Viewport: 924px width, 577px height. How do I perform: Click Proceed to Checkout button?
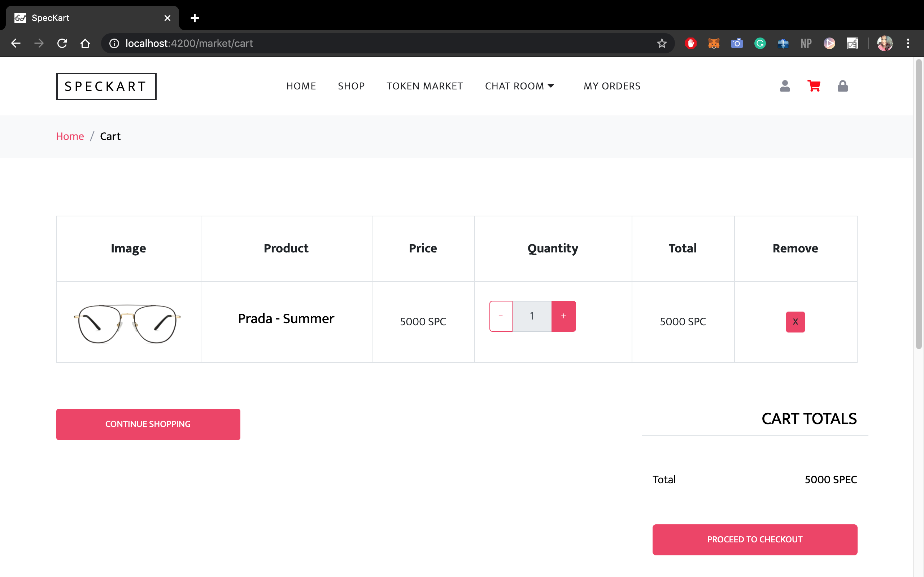click(754, 539)
